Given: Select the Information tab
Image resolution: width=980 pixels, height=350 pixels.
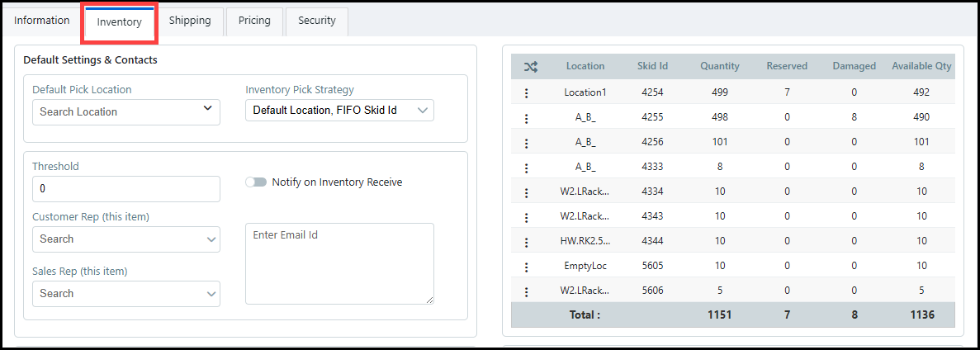Looking at the screenshot, I should pos(42,21).
